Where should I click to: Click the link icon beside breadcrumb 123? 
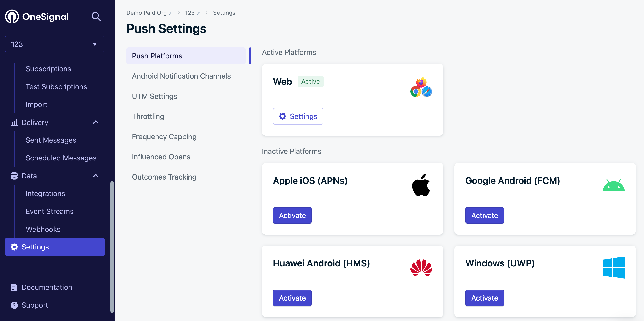199,13
